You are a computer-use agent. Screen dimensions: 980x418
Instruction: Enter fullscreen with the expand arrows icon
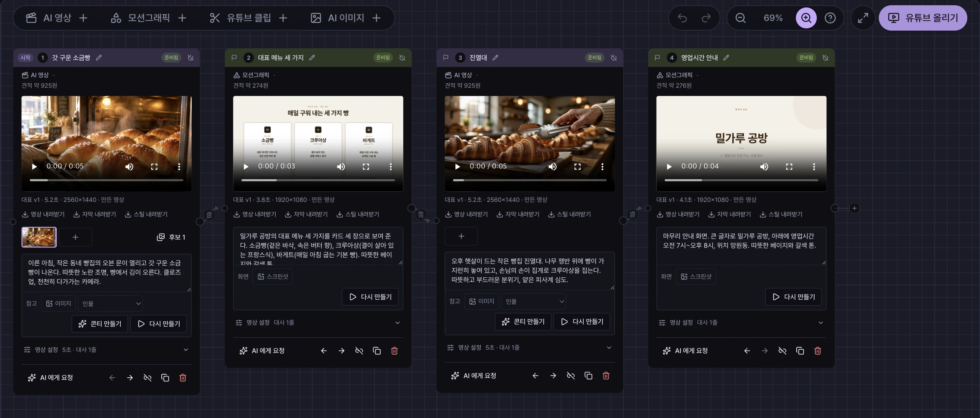pos(863,18)
